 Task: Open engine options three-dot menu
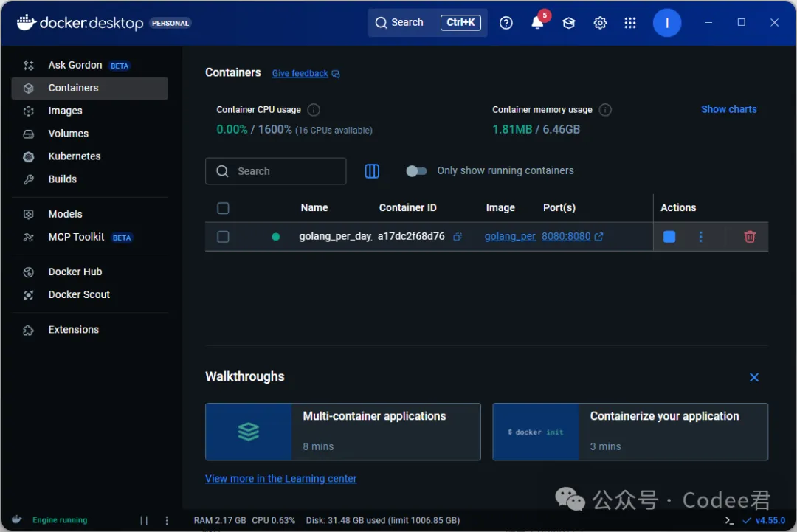[x=167, y=520]
